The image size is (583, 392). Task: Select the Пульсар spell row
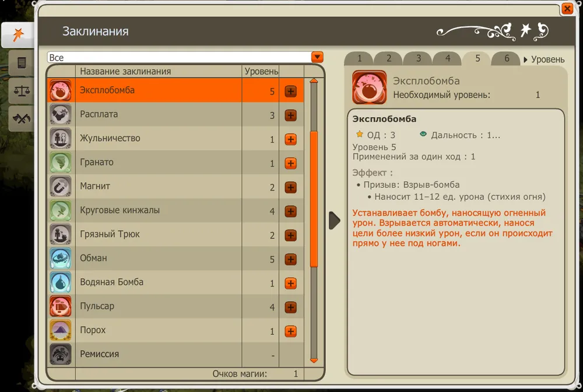point(175,306)
